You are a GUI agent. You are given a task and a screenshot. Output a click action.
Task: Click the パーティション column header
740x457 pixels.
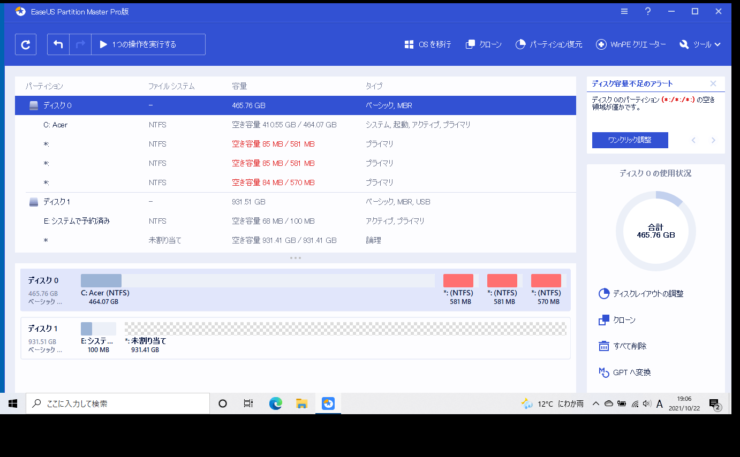[x=44, y=86]
